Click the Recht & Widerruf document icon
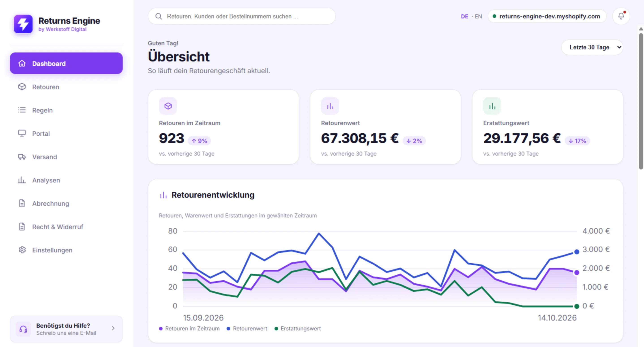Viewport: 644px width, 347px height. 22,227
